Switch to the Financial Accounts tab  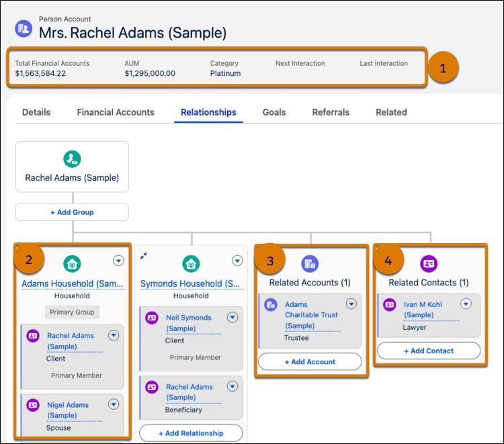pos(116,112)
